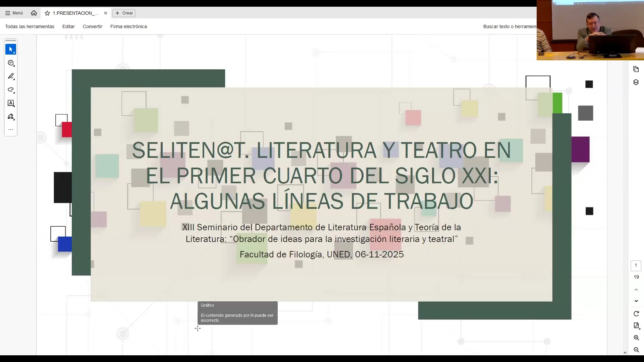Expand more tools ellipsis in toolbar
The width and height of the screenshot is (644, 362).
11,130
